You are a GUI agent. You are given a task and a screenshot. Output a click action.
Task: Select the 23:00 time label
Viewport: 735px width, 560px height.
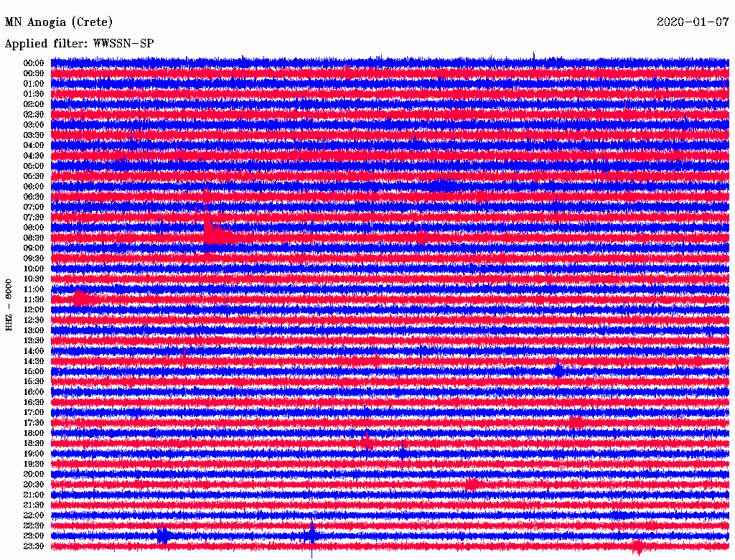[x=34, y=536]
